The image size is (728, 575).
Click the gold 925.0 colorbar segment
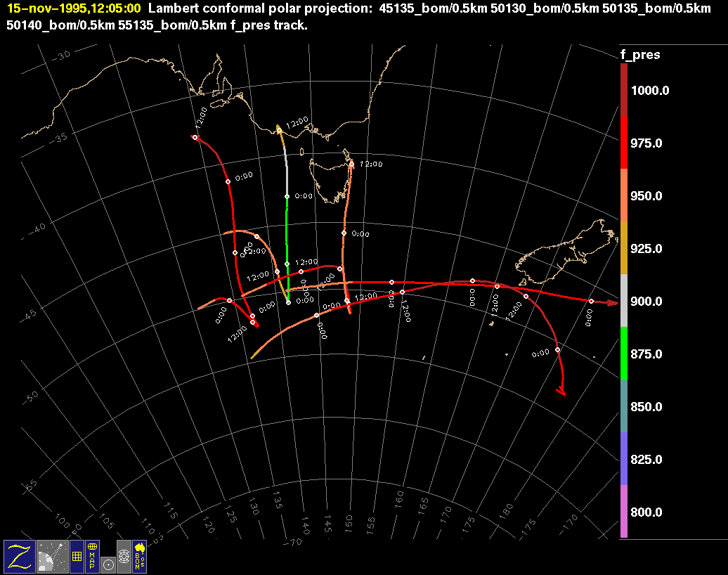pyautogui.click(x=624, y=247)
